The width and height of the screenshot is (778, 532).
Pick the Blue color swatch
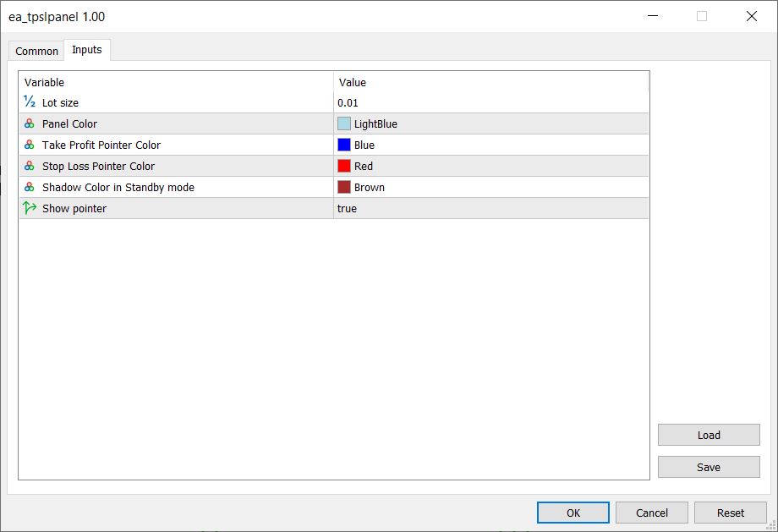pyautogui.click(x=344, y=145)
